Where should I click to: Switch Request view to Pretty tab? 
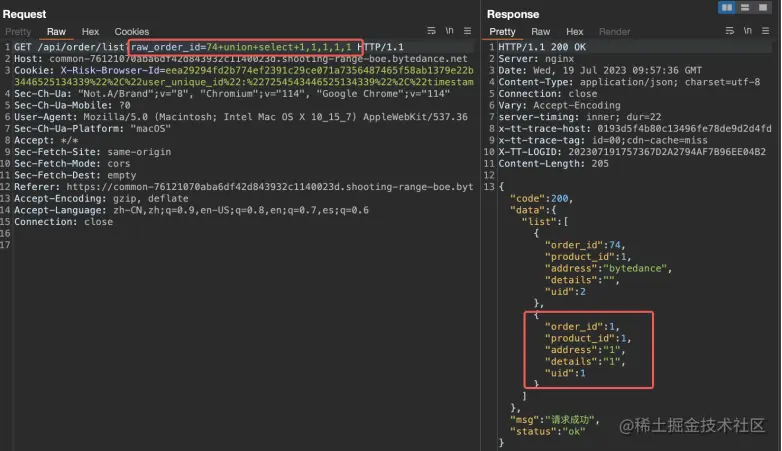tap(18, 31)
